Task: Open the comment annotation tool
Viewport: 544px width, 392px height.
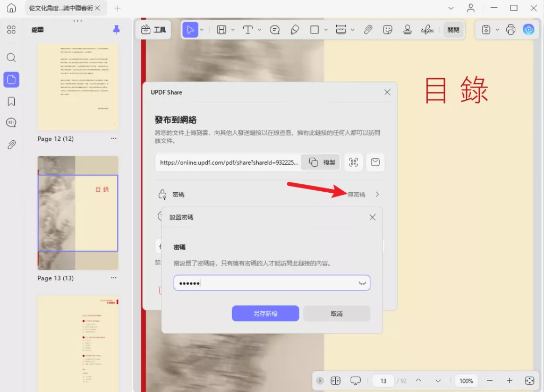Action: coord(275,30)
